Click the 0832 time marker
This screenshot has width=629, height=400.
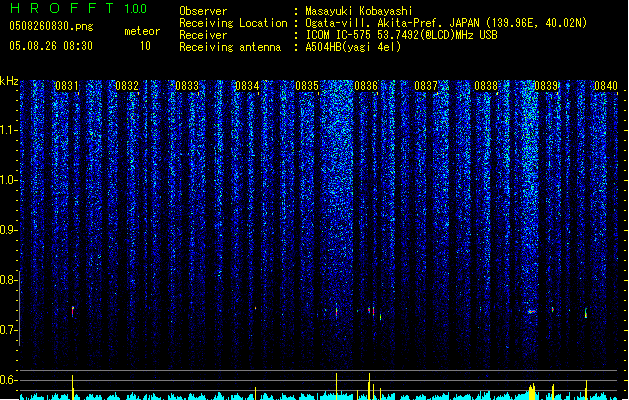pyautogui.click(x=127, y=86)
